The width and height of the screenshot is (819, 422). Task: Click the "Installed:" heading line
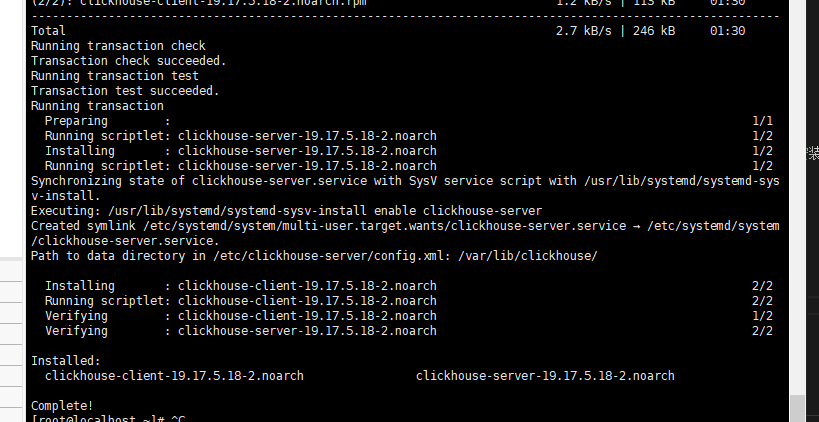tap(65, 360)
